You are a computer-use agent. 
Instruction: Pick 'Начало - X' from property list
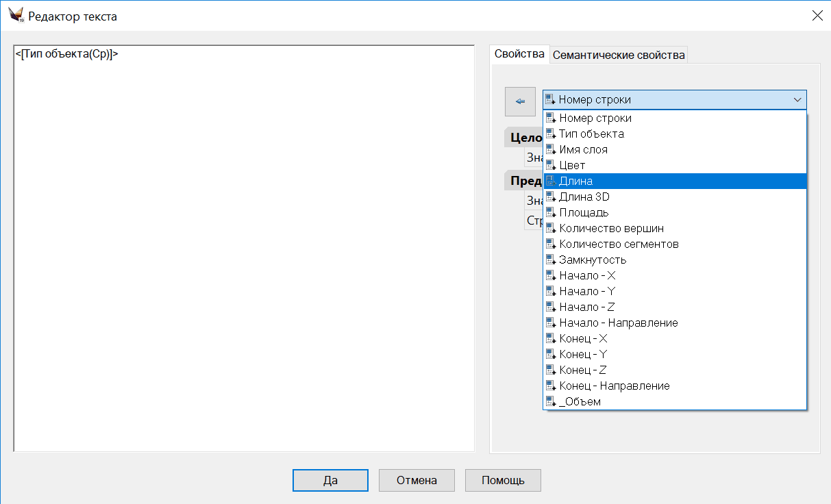[587, 276]
